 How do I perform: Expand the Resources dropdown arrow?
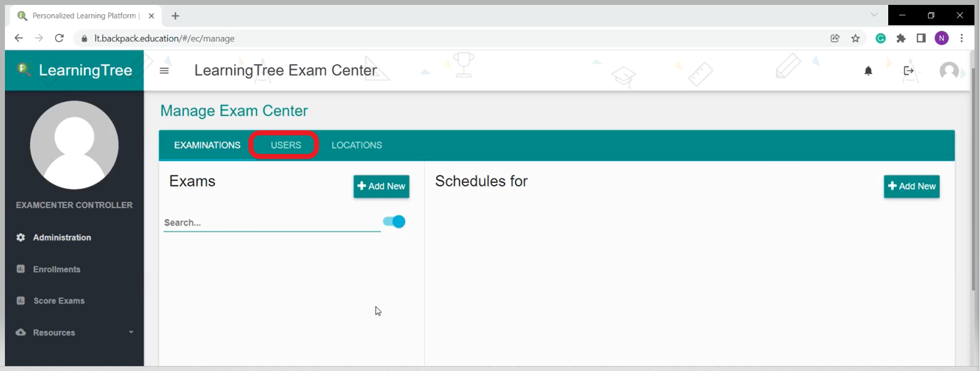[x=131, y=332]
